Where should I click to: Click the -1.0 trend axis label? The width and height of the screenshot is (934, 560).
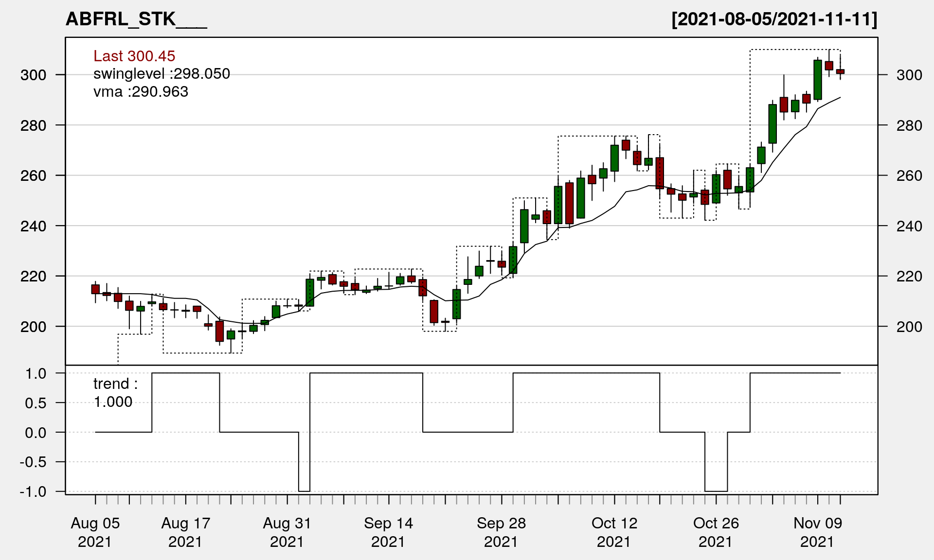point(34,491)
